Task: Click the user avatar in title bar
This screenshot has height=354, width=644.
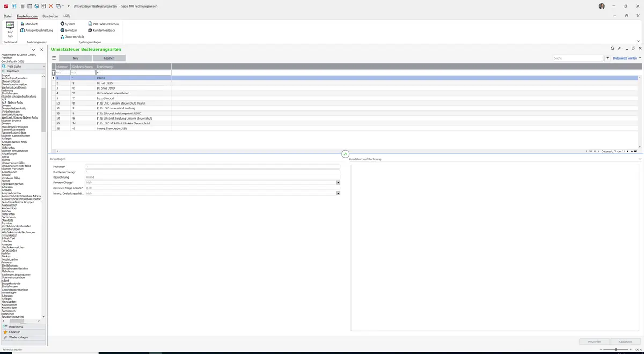Action: click(602, 6)
